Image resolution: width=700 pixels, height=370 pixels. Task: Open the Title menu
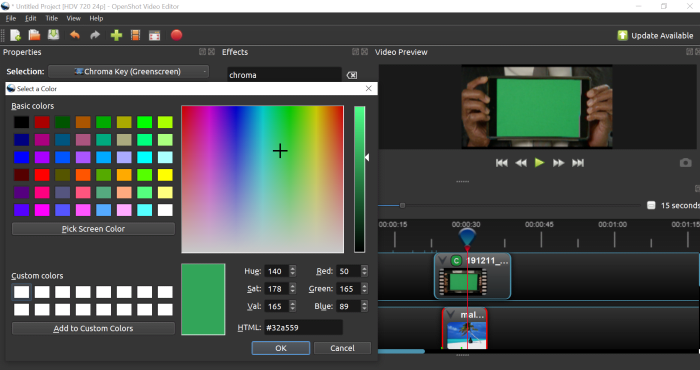[x=51, y=18]
